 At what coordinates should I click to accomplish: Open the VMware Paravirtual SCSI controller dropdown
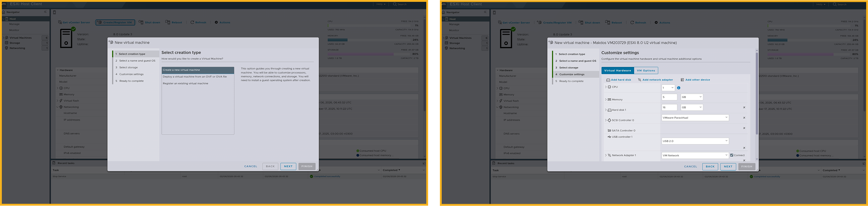695,118
